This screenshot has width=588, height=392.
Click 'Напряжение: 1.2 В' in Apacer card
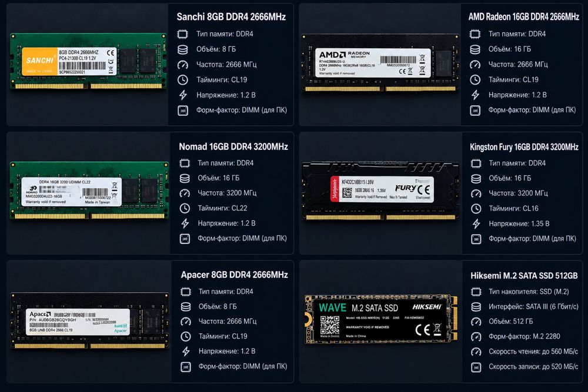tap(227, 351)
